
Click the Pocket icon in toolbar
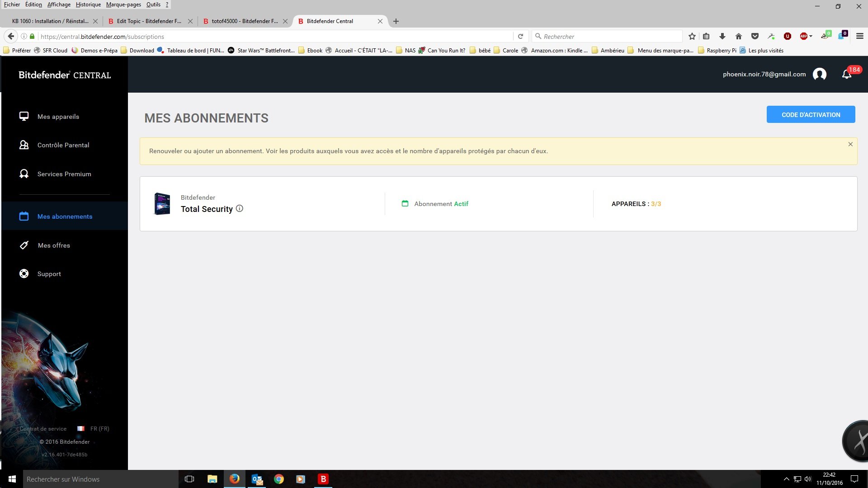click(x=755, y=37)
